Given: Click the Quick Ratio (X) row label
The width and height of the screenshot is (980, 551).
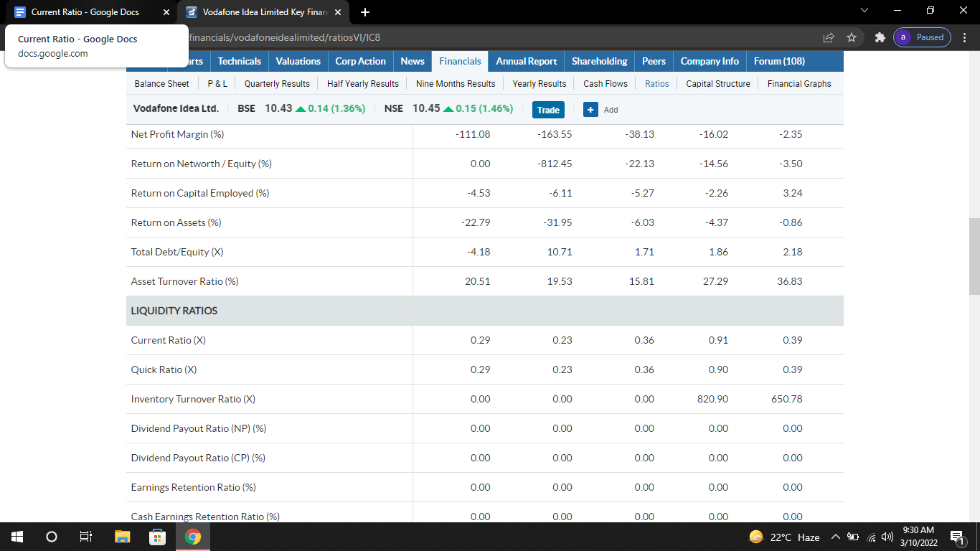Looking at the screenshot, I should (x=164, y=369).
